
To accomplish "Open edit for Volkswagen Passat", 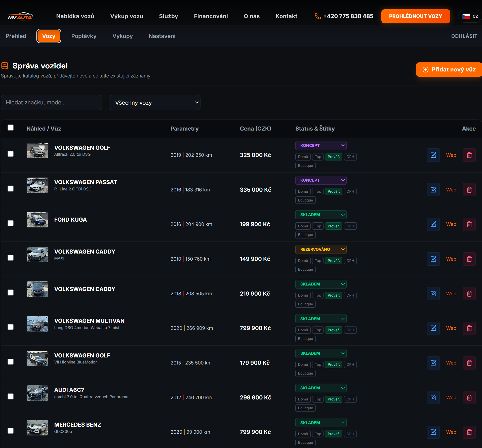I will (x=433, y=190).
